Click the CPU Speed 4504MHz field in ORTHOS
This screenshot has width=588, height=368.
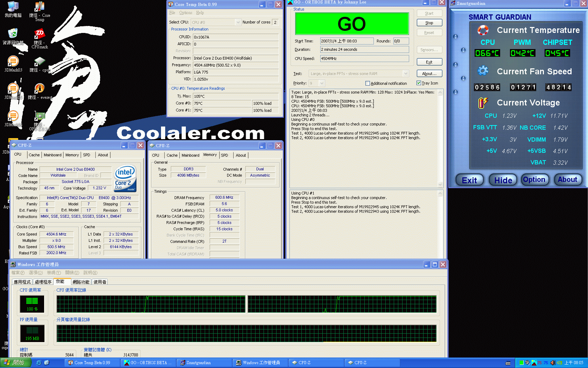[x=365, y=59]
